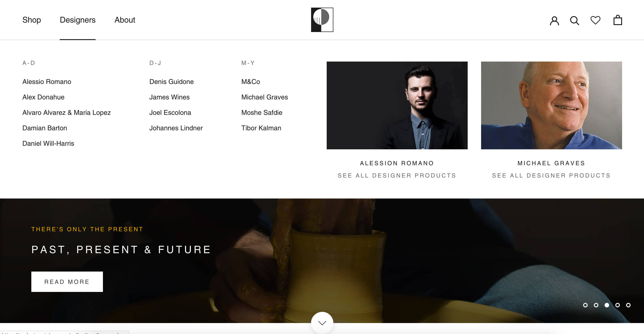The width and height of the screenshot is (644, 334).
Task: Click the scroll-down chevron circle
Action: pos(322,323)
